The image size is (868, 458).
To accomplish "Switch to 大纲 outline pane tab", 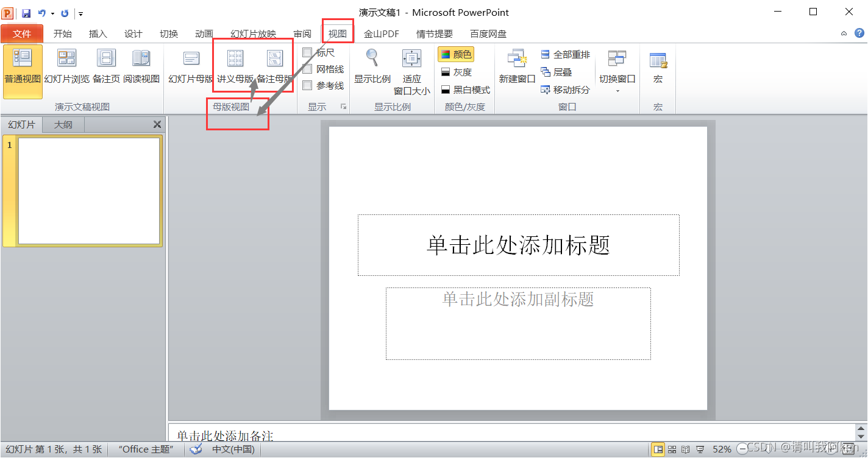I will pyautogui.click(x=63, y=124).
